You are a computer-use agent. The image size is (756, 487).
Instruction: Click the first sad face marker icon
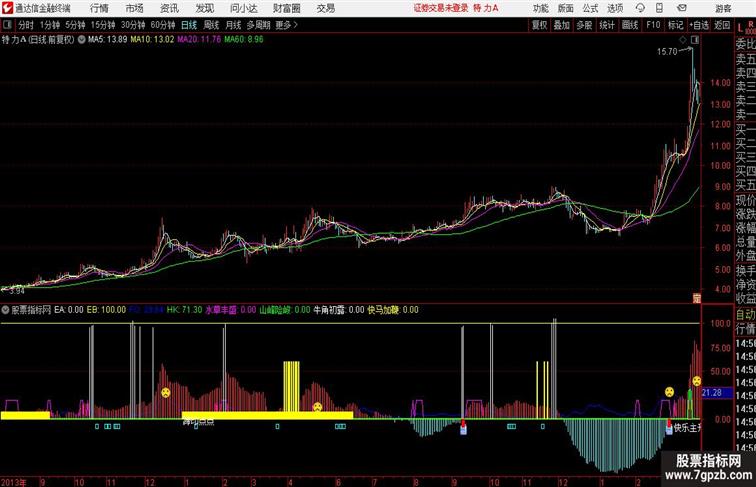166,392
